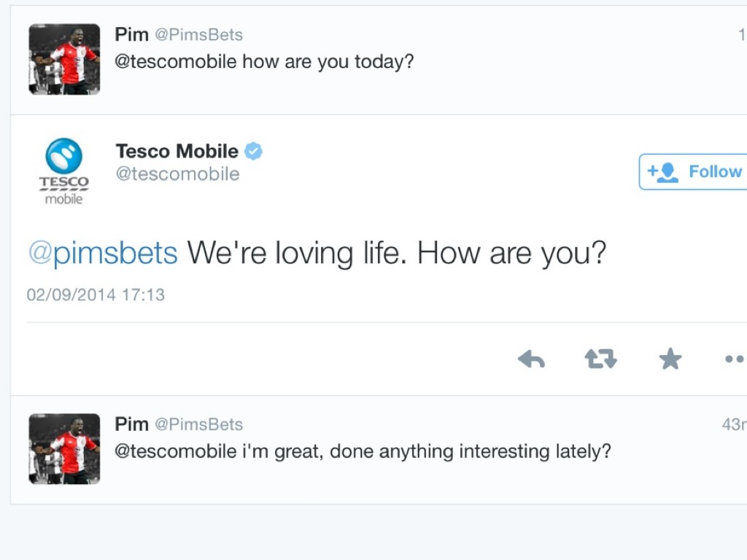Open the @pimsbets mention in the main tweet
The image size is (747, 560).
coord(102,253)
